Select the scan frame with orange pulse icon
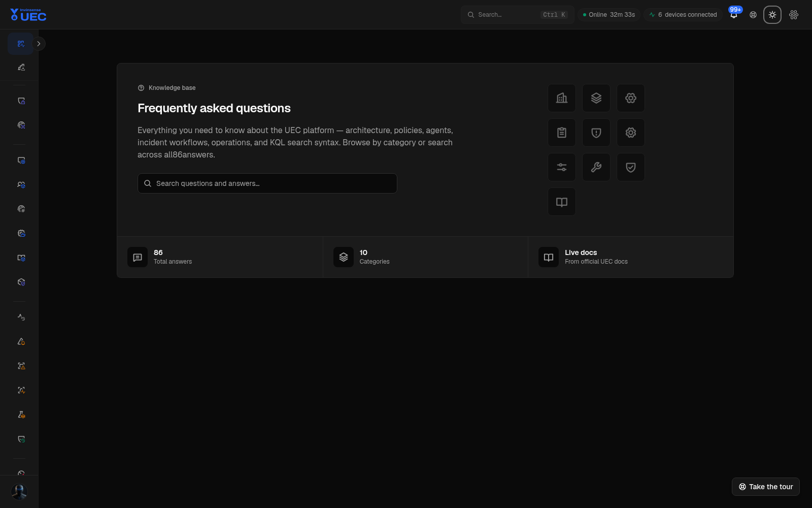 point(21,390)
